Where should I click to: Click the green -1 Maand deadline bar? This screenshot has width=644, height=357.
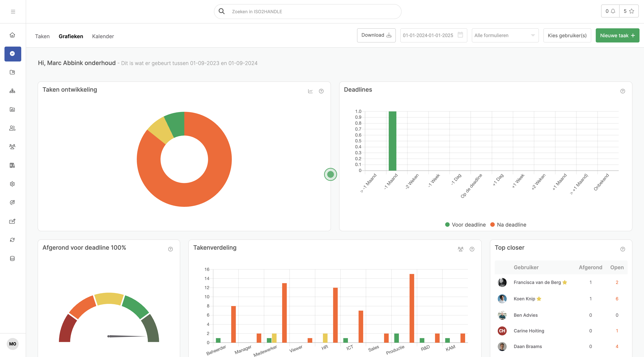point(392,141)
